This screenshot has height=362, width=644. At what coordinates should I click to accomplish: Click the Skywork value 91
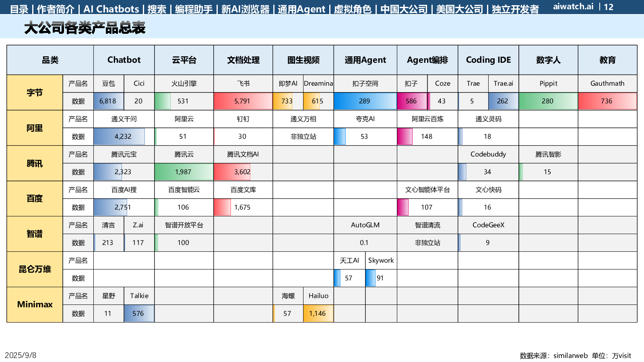point(381,278)
